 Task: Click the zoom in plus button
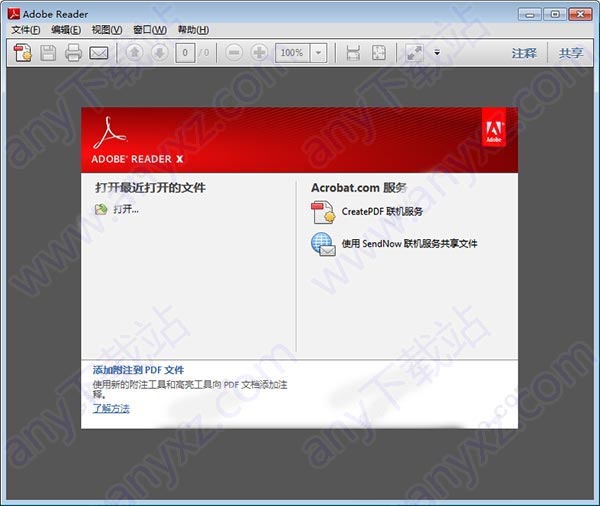click(x=259, y=52)
